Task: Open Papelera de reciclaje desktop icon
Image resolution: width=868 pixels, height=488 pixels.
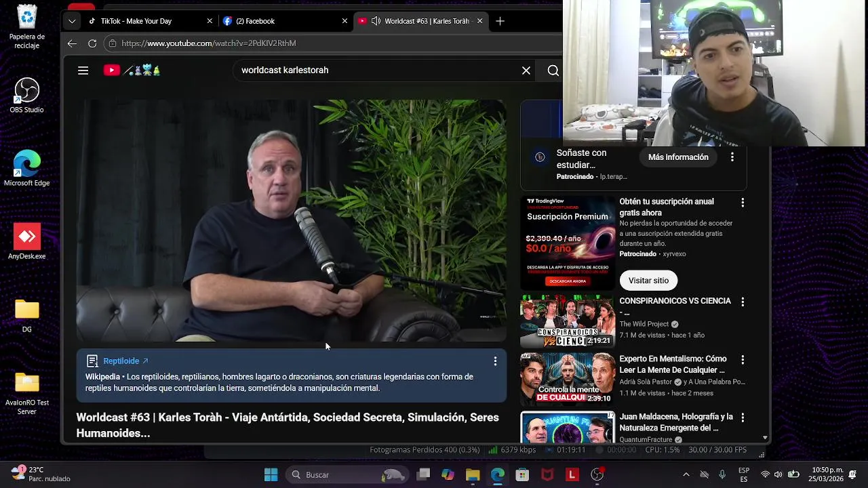Action: coord(27,27)
